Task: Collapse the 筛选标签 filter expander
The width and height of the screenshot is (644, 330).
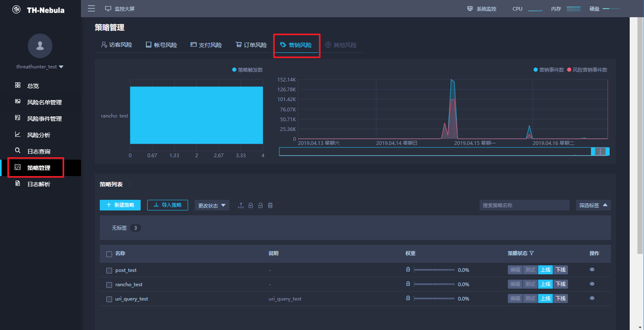Action: [x=593, y=205]
